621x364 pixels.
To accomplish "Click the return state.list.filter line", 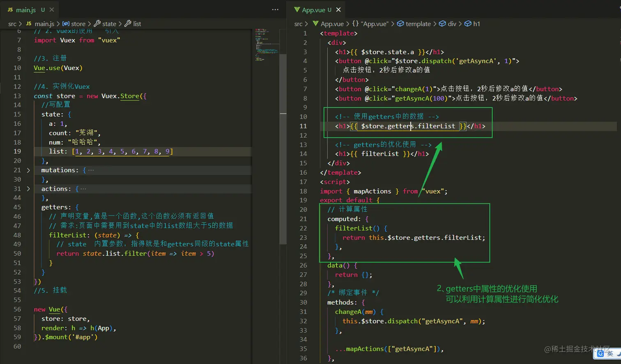I will 135,254.
